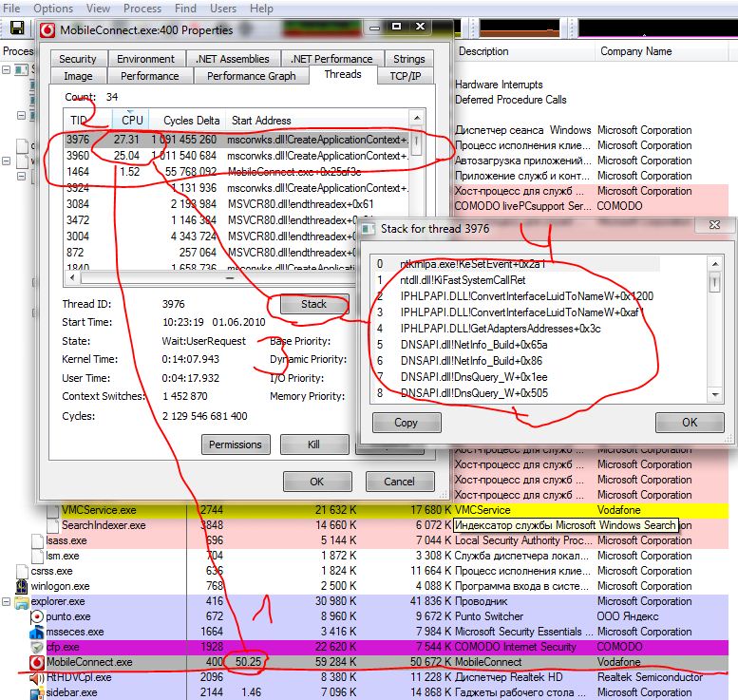The image size is (738, 700).
Task: Click the stack list down scroll arrow
Action: [x=715, y=394]
